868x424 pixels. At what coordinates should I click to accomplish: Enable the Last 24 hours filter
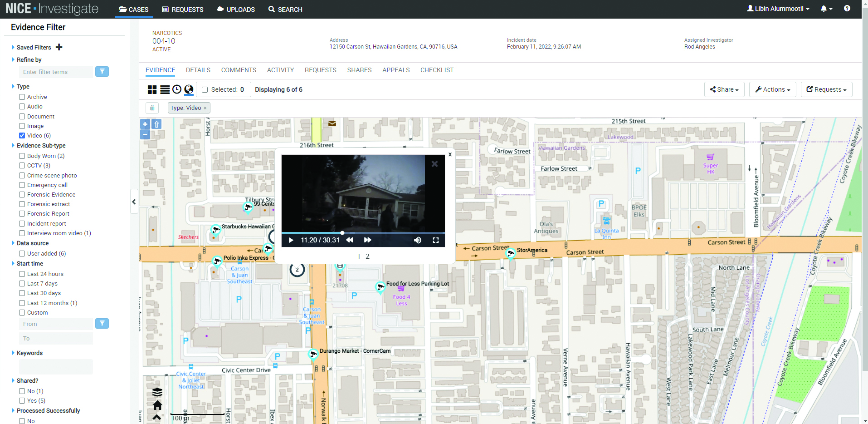(22, 274)
